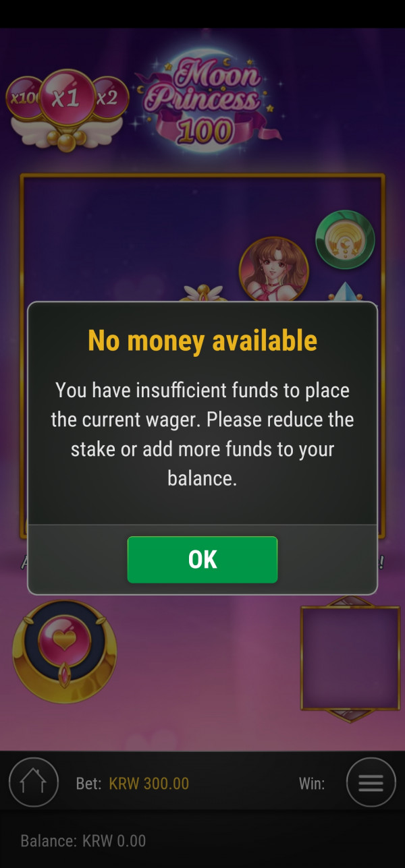The width and height of the screenshot is (405, 868).
Task: Tap the brown-haired princess symbol
Action: click(x=273, y=268)
